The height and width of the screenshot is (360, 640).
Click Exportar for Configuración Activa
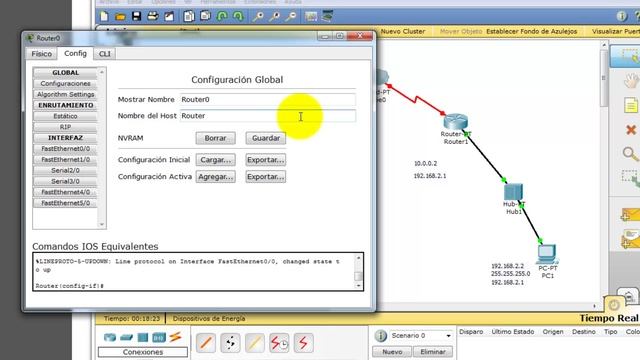[266, 177]
